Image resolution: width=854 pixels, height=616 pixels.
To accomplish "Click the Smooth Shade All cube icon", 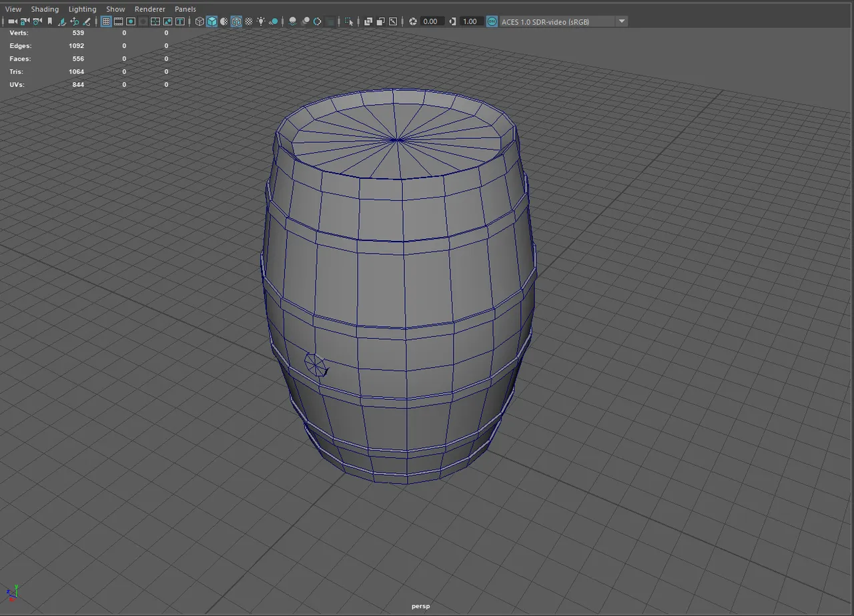I will click(x=211, y=21).
